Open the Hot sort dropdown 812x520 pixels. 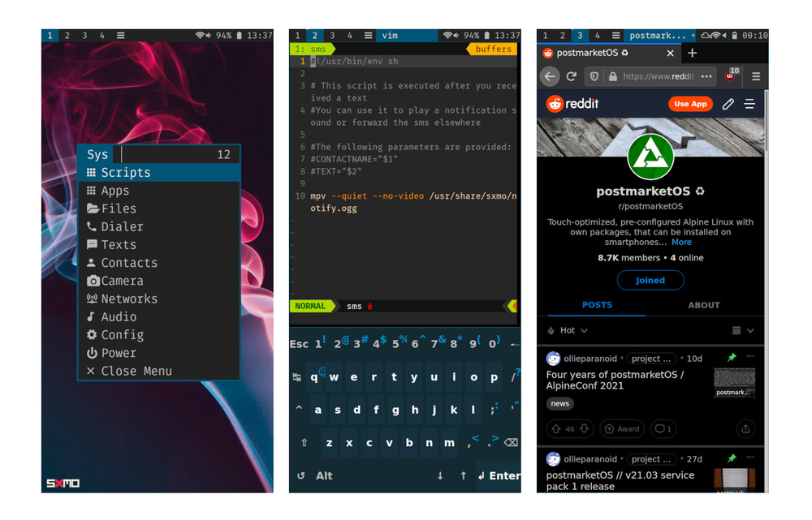pos(568,330)
